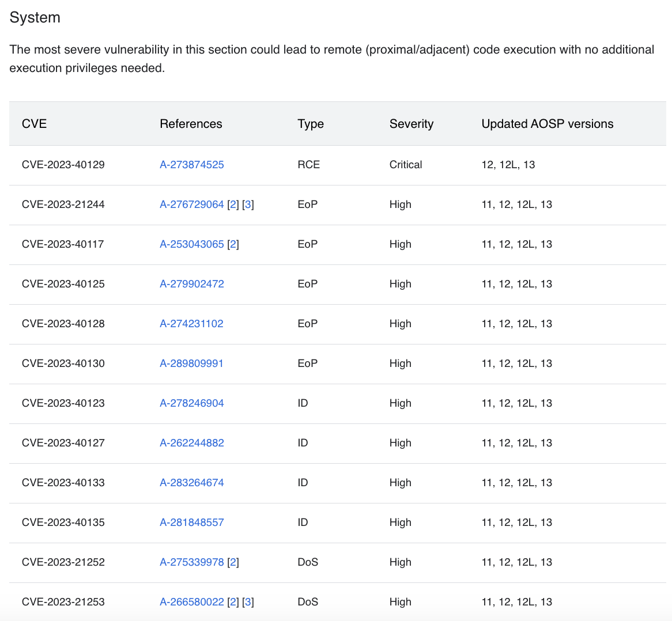Open reference link A-274231102
This screenshot has height=621, width=672.
coord(191,324)
